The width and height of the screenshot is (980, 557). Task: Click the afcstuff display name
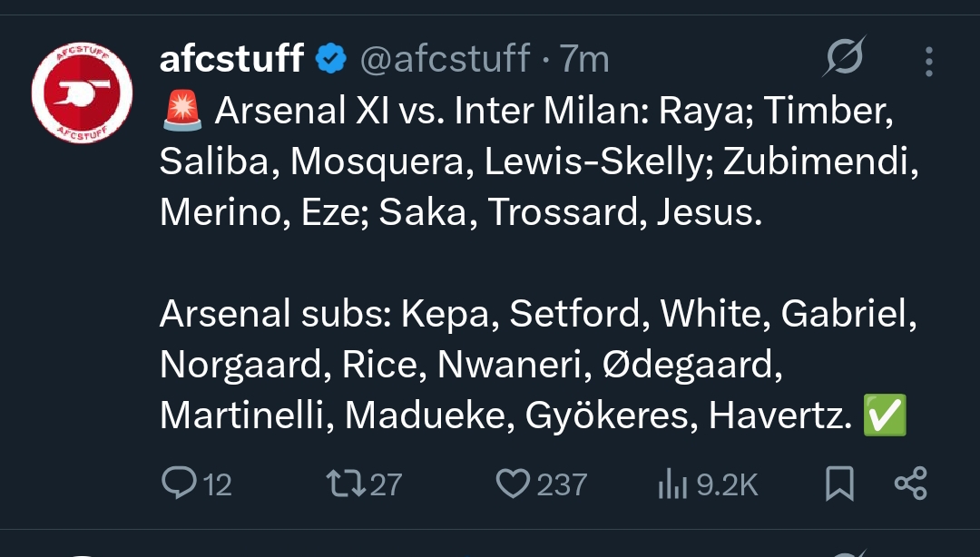231,60
